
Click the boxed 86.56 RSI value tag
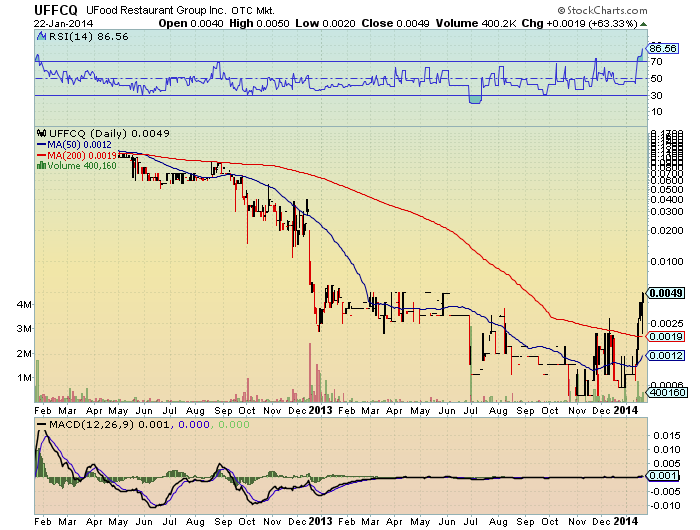(x=663, y=48)
